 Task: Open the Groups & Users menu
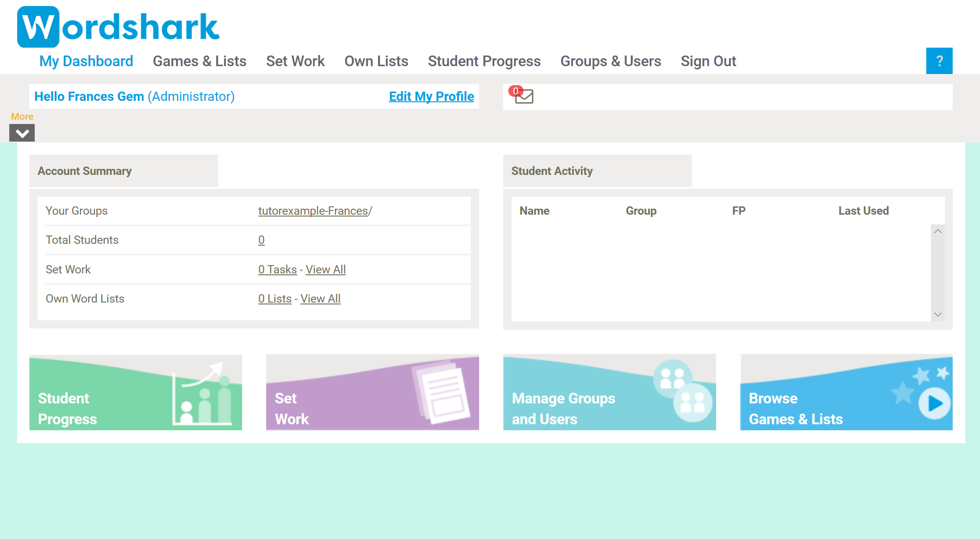pyautogui.click(x=610, y=61)
